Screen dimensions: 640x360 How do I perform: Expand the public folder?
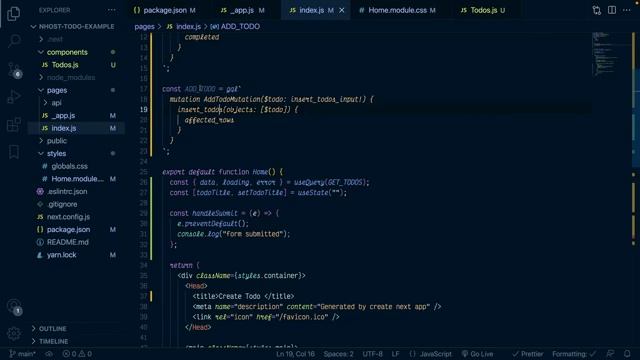[57, 141]
